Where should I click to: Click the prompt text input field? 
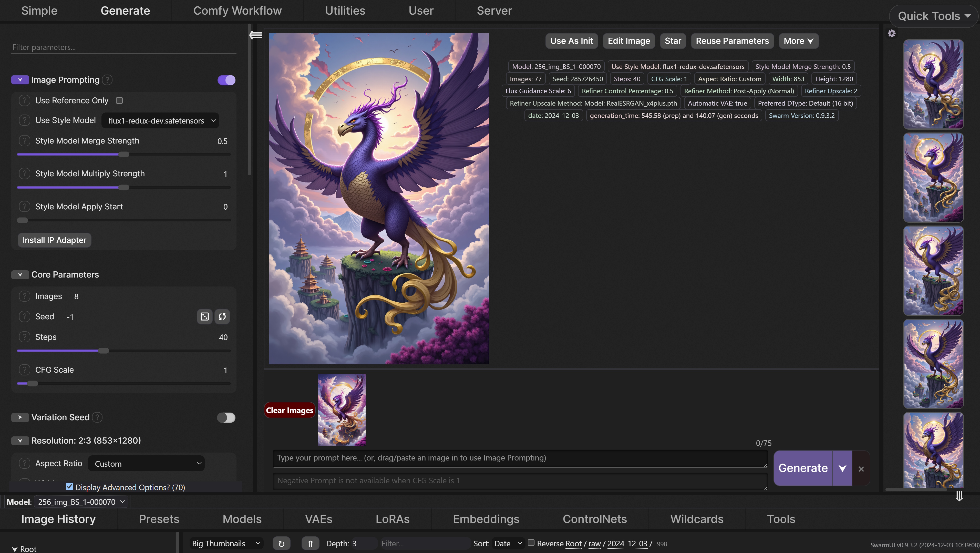tap(520, 458)
